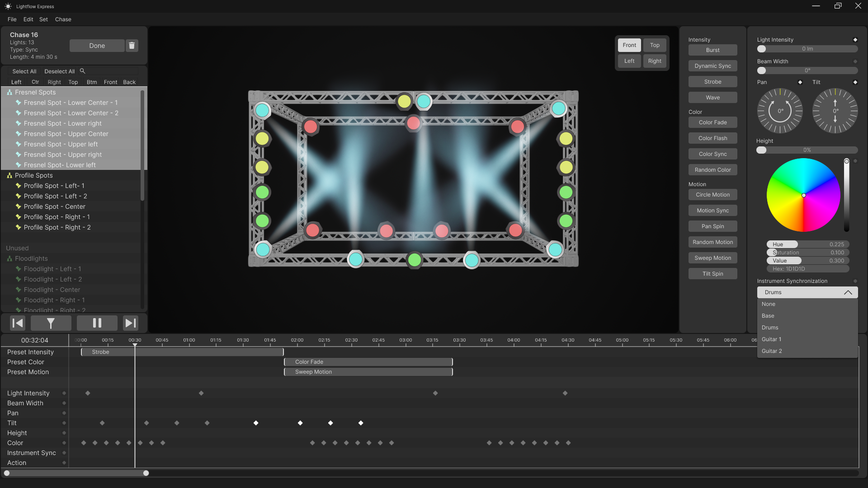Click the Floodlight - Center light icon
Image resolution: width=868 pixels, height=488 pixels.
tap(19, 290)
